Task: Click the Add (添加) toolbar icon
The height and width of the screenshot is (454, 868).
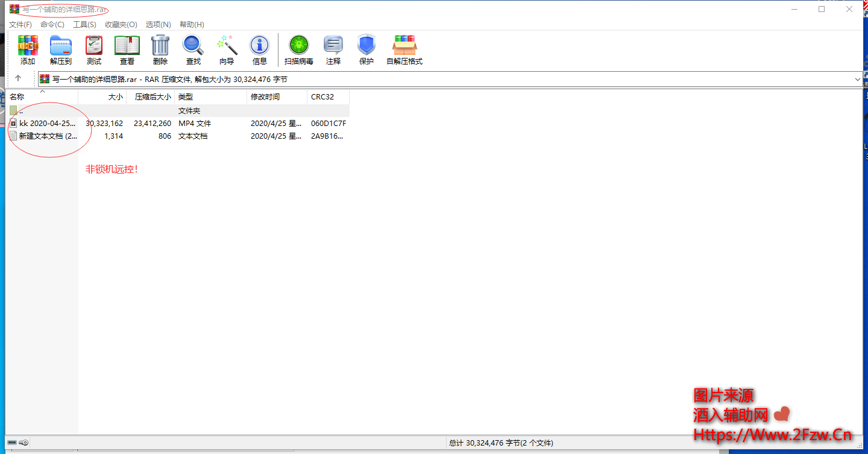Action: point(28,46)
